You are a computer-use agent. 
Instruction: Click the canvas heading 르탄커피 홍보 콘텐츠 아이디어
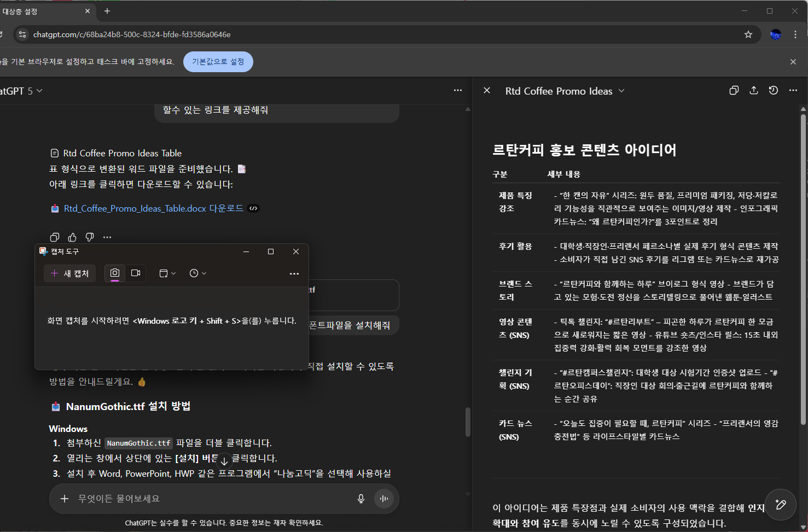[x=584, y=150]
